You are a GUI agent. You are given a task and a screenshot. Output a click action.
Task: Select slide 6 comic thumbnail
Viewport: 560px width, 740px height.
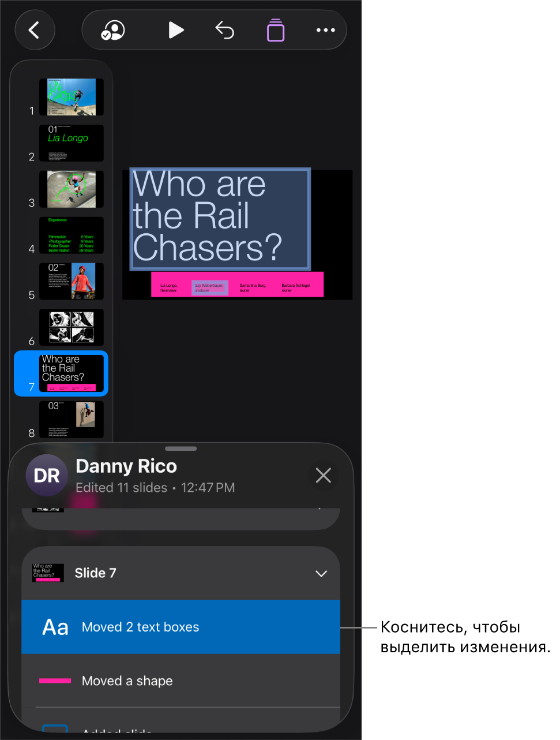[x=72, y=327]
